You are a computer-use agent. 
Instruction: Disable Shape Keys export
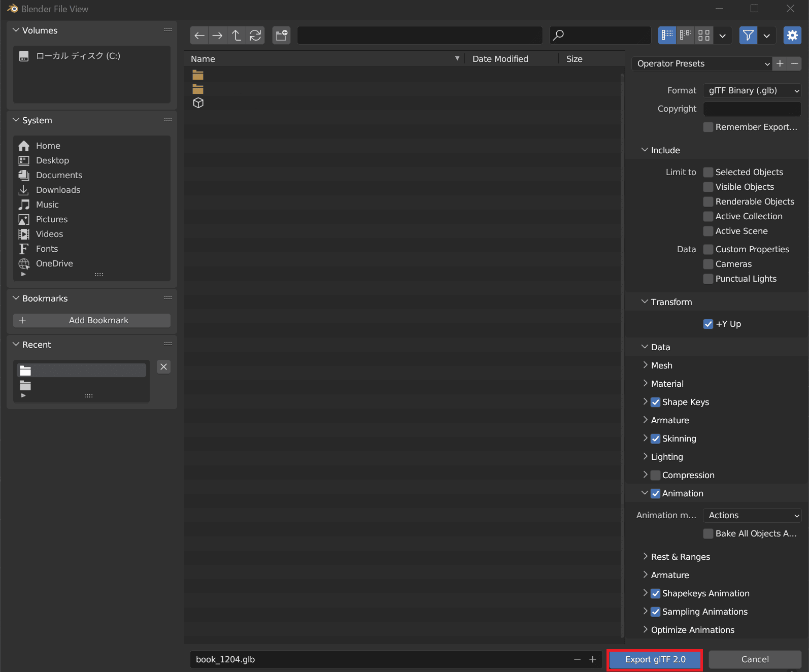tap(655, 402)
